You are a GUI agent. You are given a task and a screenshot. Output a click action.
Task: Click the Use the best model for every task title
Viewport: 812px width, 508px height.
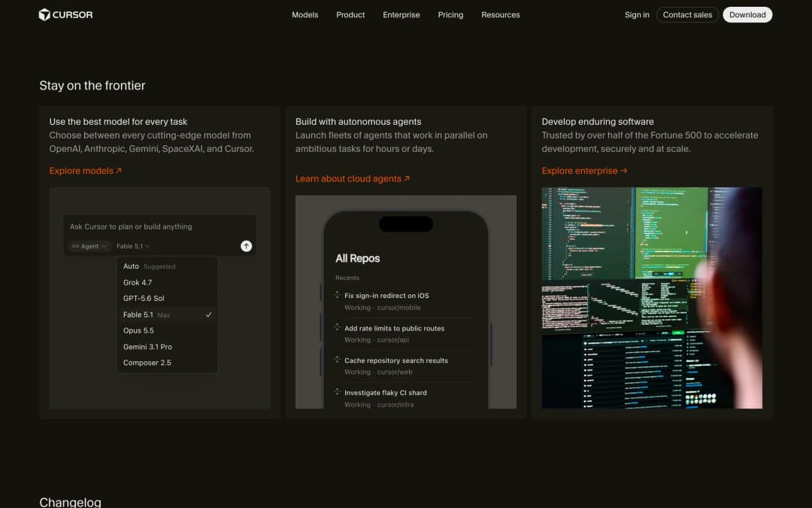pos(118,122)
